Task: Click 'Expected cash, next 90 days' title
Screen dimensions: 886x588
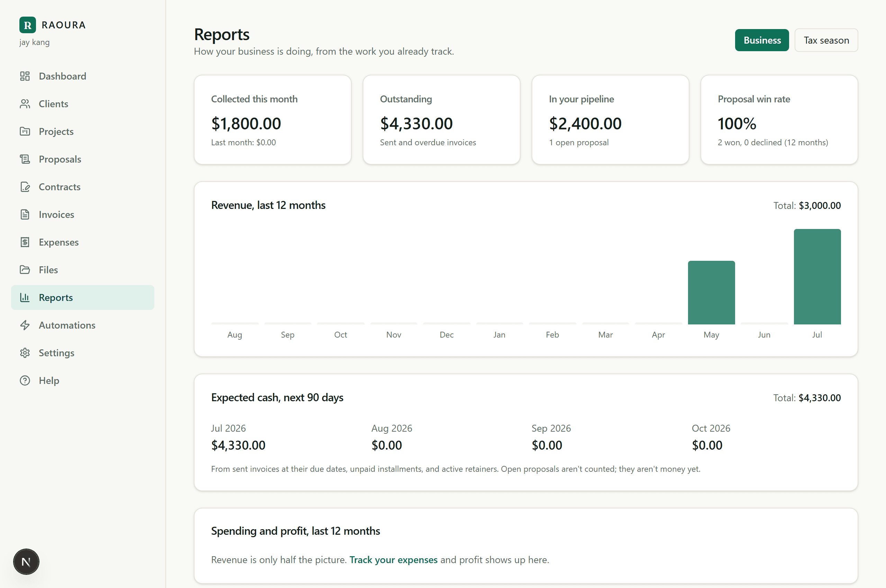Action: point(277,397)
